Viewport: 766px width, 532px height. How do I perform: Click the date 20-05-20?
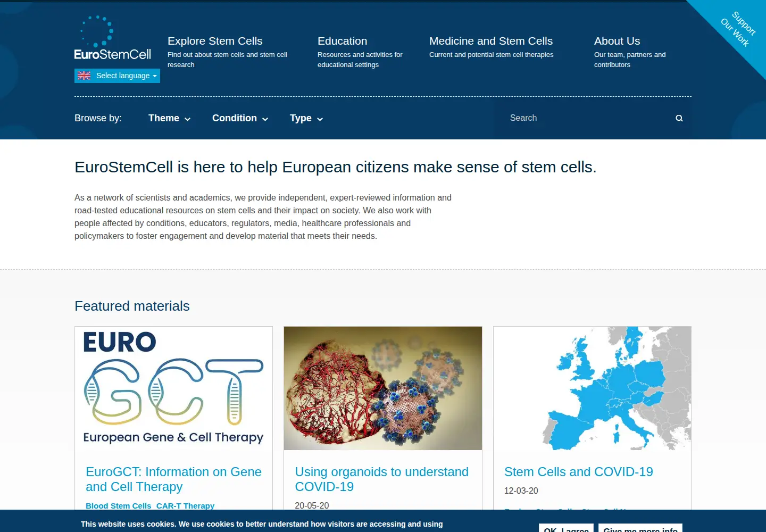[x=312, y=505]
